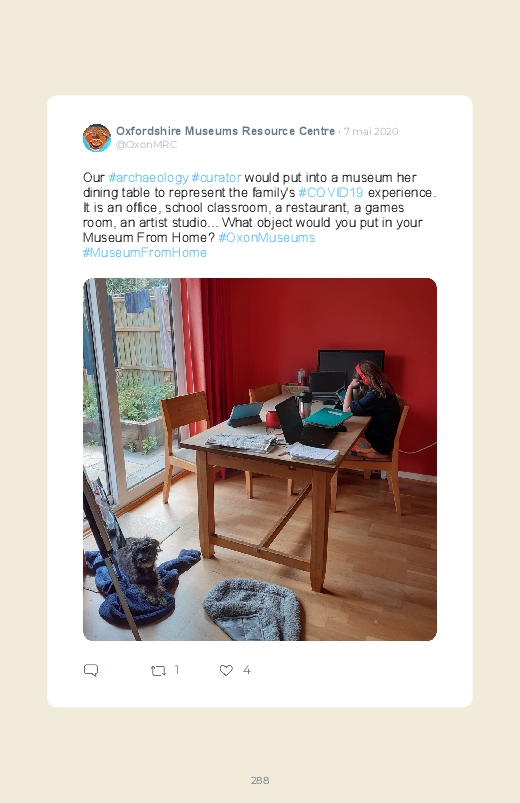Follow the #COVID19 hashtag link
This screenshot has height=803, width=520.
pos(331,193)
